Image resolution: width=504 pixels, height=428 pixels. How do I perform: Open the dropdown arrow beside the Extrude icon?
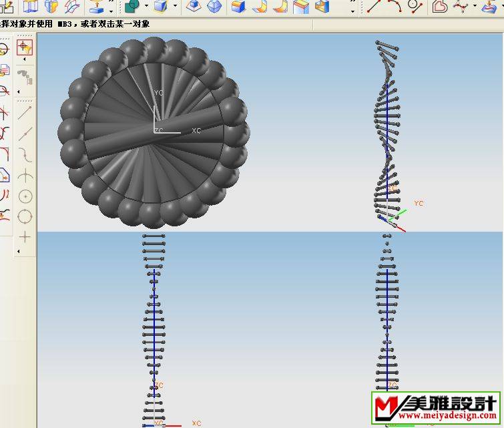point(111,11)
